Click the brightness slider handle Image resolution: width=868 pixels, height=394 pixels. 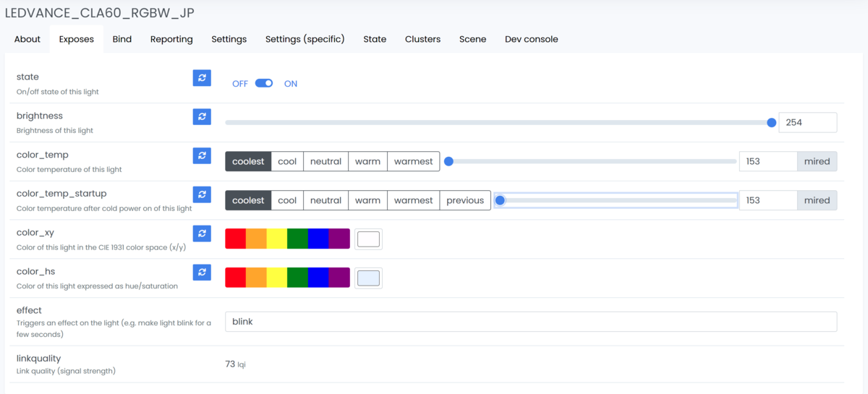772,122
